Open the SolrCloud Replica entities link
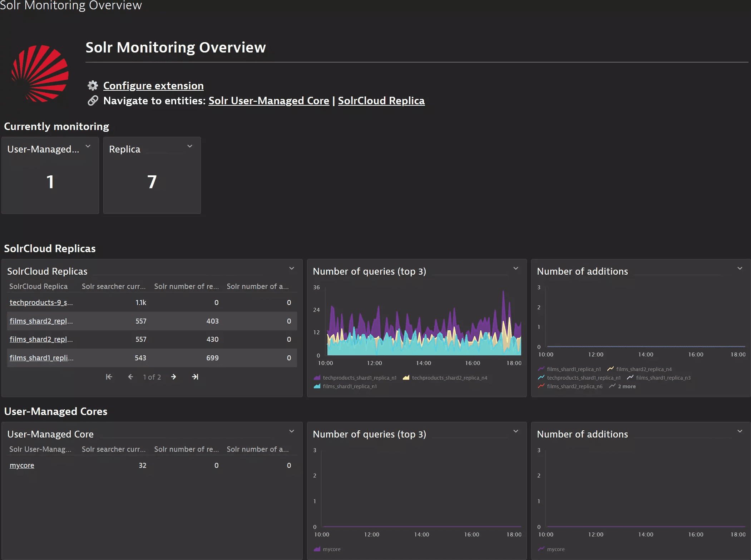The width and height of the screenshot is (751, 560). pos(381,101)
